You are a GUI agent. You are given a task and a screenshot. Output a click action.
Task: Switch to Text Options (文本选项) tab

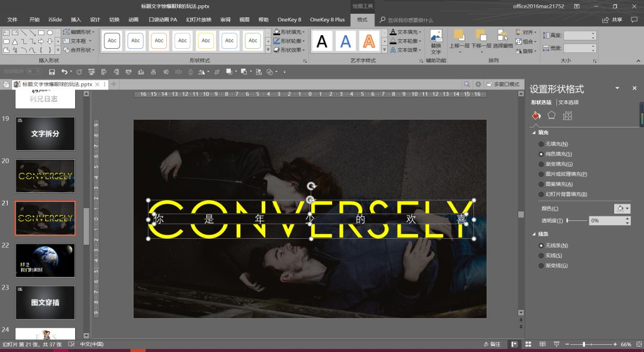[x=569, y=102]
